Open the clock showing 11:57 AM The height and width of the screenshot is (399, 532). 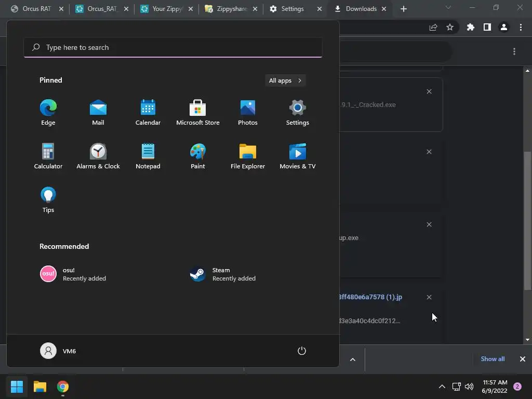495,387
